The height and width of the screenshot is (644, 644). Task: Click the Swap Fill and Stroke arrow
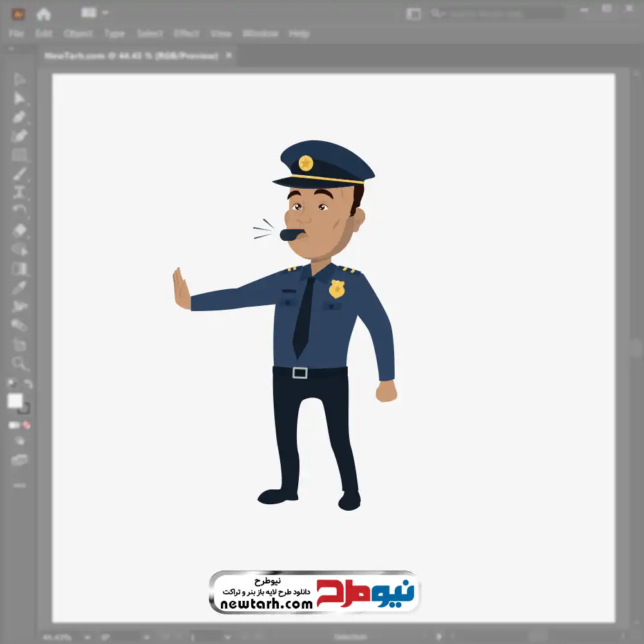[27, 384]
